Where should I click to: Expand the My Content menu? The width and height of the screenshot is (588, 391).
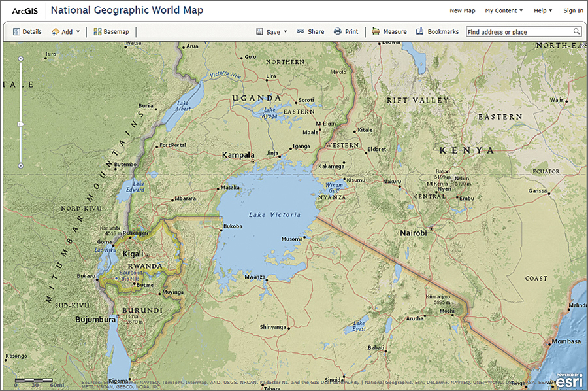[504, 10]
